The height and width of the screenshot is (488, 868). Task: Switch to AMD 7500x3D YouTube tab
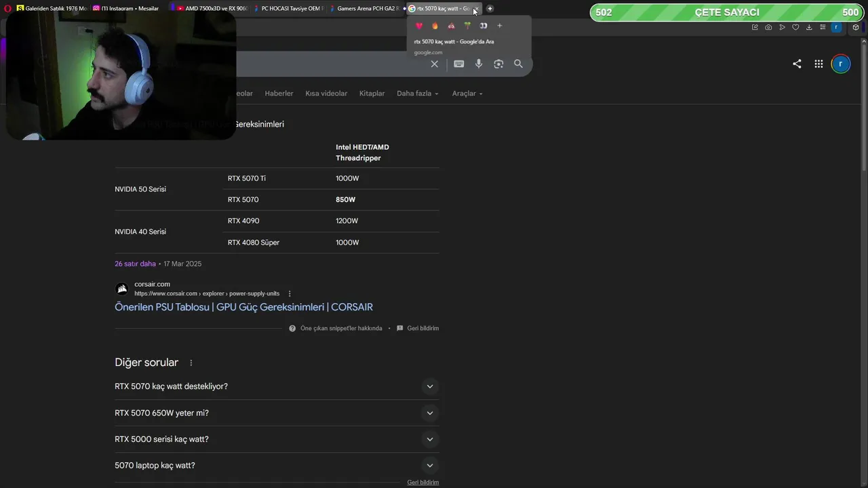point(212,8)
